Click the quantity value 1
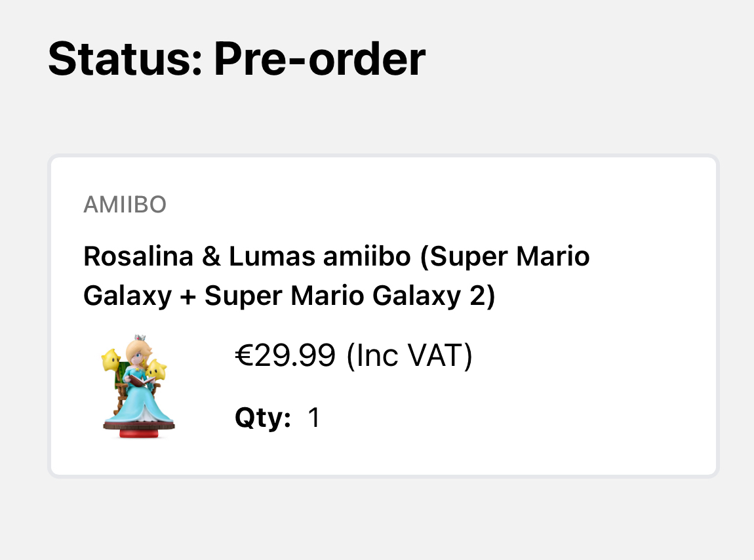Viewport: 754px width, 560px height. (x=314, y=418)
